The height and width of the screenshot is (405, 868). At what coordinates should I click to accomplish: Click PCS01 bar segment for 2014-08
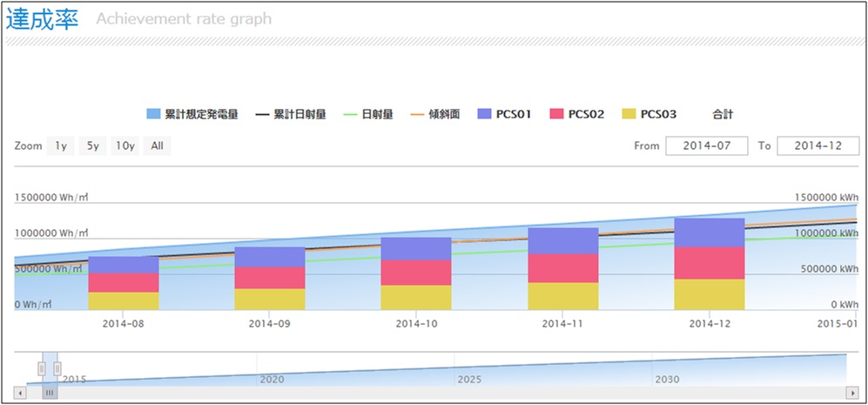tap(124, 265)
